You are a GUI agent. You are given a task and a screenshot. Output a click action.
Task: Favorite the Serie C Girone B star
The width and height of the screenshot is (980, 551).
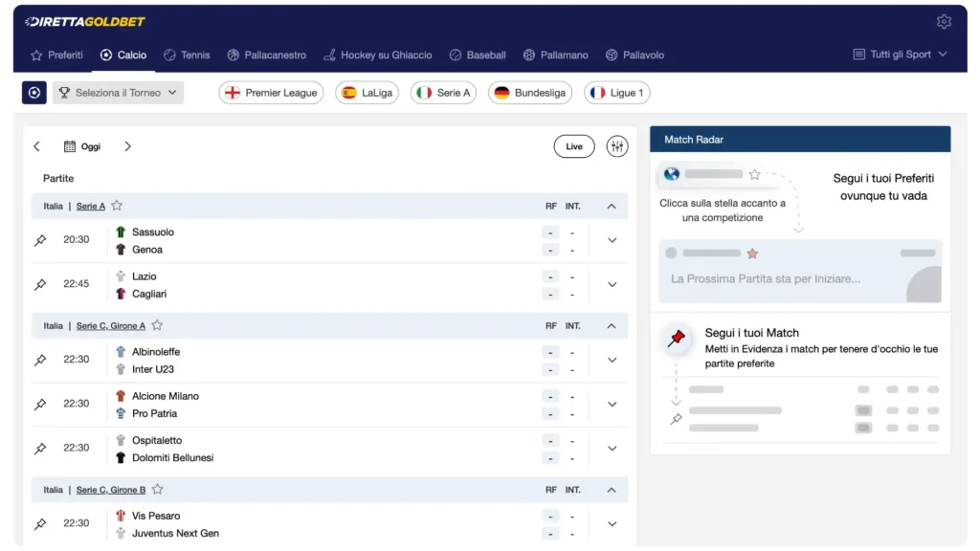pyautogui.click(x=157, y=489)
